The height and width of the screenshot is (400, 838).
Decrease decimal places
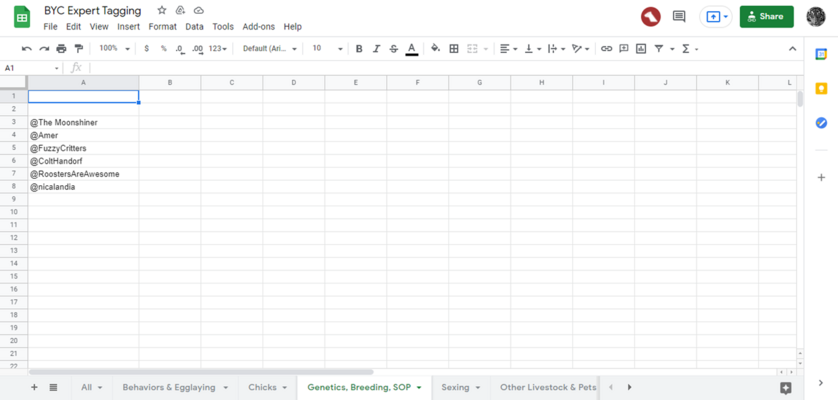[x=180, y=49]
